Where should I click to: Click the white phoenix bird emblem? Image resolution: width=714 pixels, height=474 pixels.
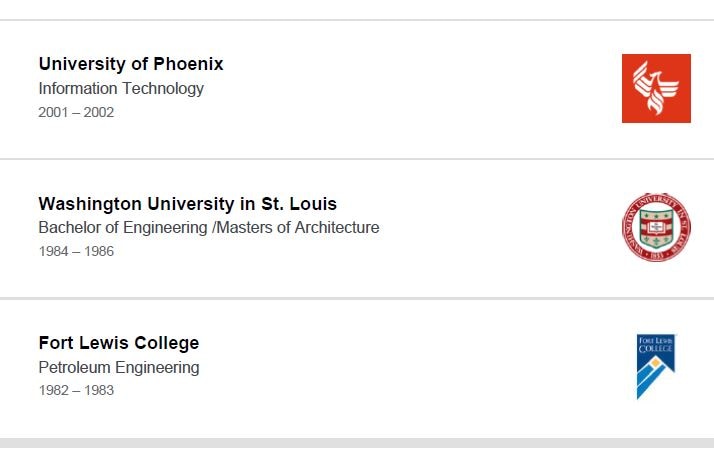point(656,88)
